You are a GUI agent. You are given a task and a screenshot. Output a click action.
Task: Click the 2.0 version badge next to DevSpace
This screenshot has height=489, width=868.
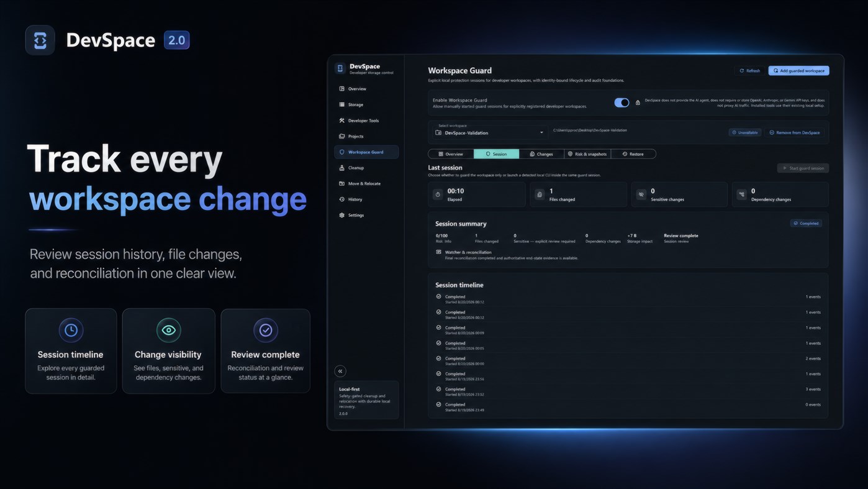tap(177, 40)
